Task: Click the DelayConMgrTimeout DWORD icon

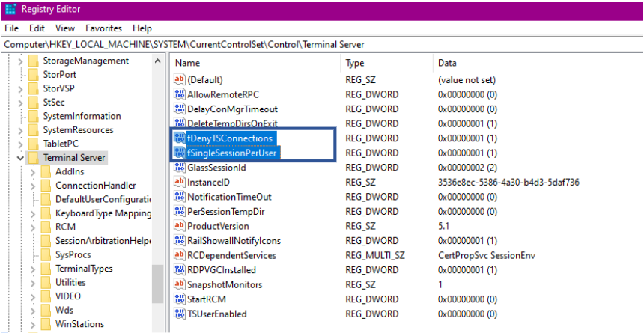Action: point(180,109)
